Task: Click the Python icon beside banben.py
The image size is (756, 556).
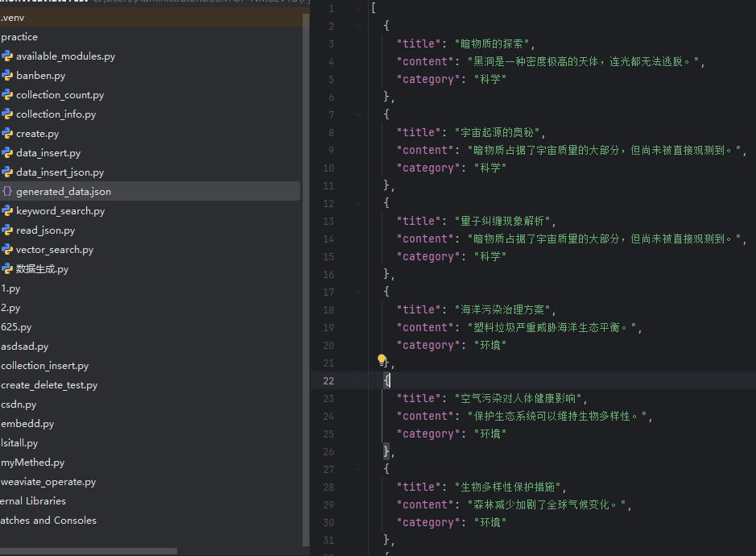Action: [7, 75]
